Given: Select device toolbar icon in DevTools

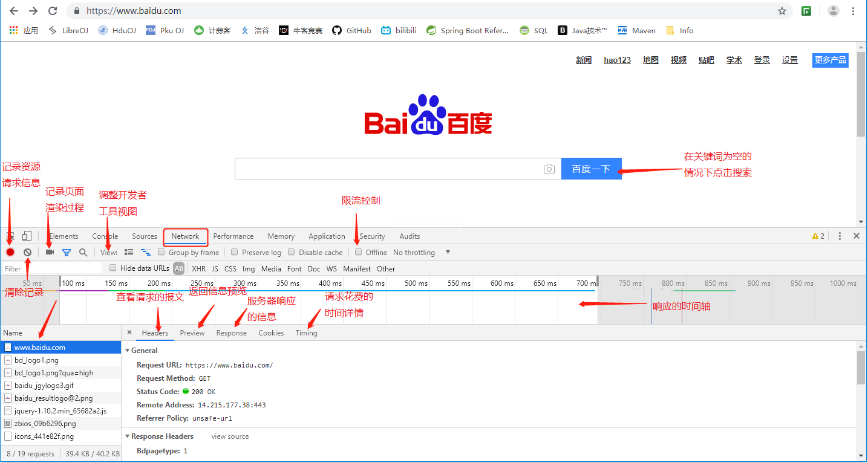Looking at the screenshot, I should click(x=27, y=235).
